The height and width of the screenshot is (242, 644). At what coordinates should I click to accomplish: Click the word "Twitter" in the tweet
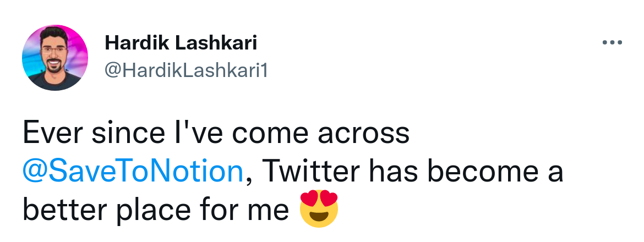click(310, 170)
